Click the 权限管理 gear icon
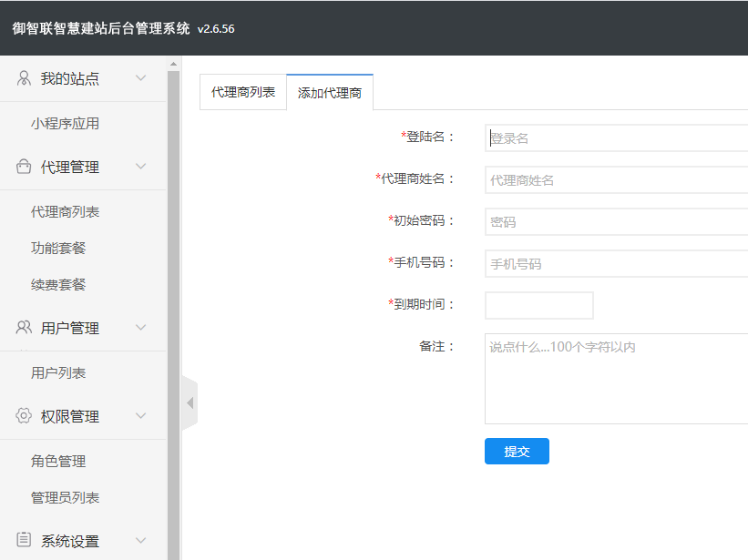Image resolution: width=748 pixels, height=560 pixels. [x=25, y=416]
